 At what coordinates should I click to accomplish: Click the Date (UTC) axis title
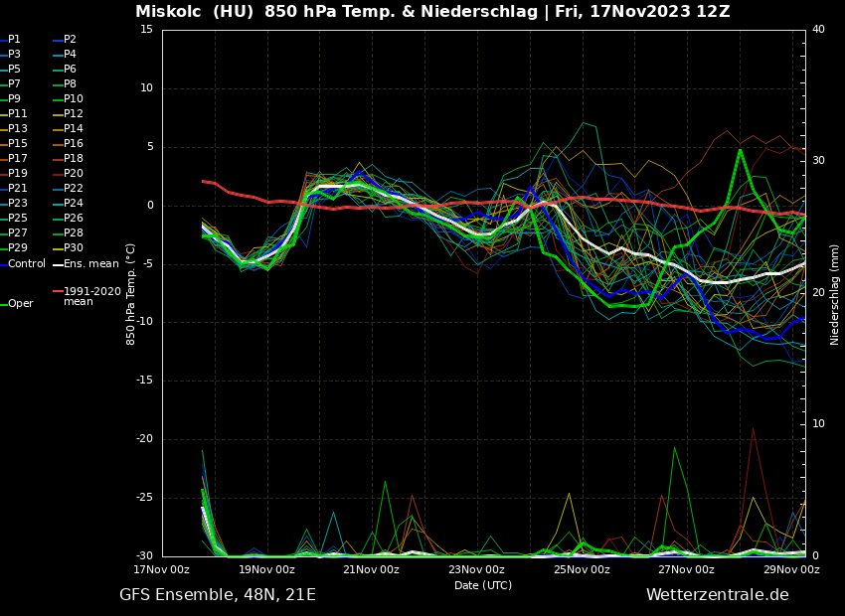[x=483, y=586]
